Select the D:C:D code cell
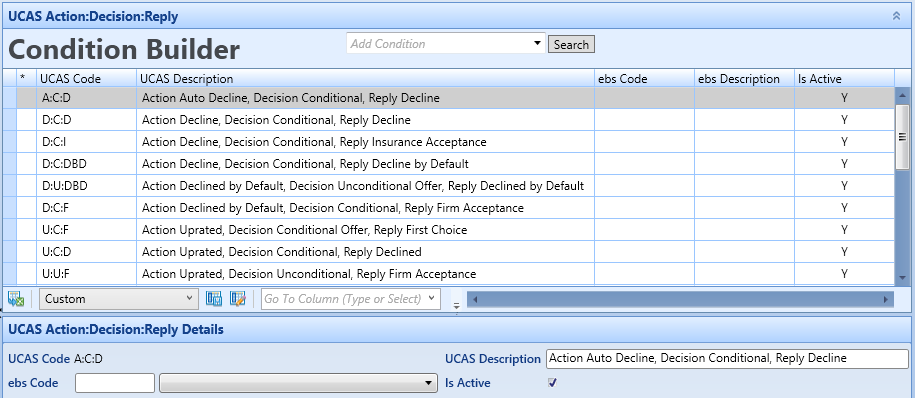This screenshot has width=915, height=398. click(x=86, y=120)
